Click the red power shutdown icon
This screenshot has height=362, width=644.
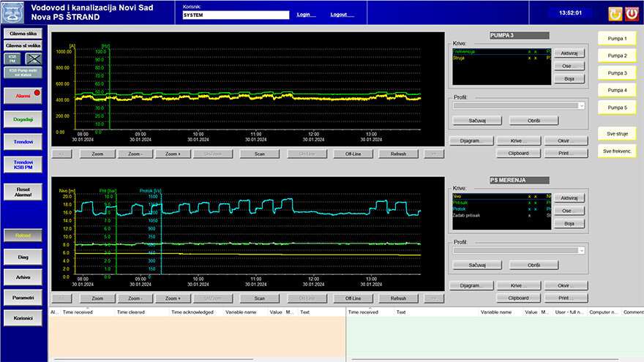632,14
